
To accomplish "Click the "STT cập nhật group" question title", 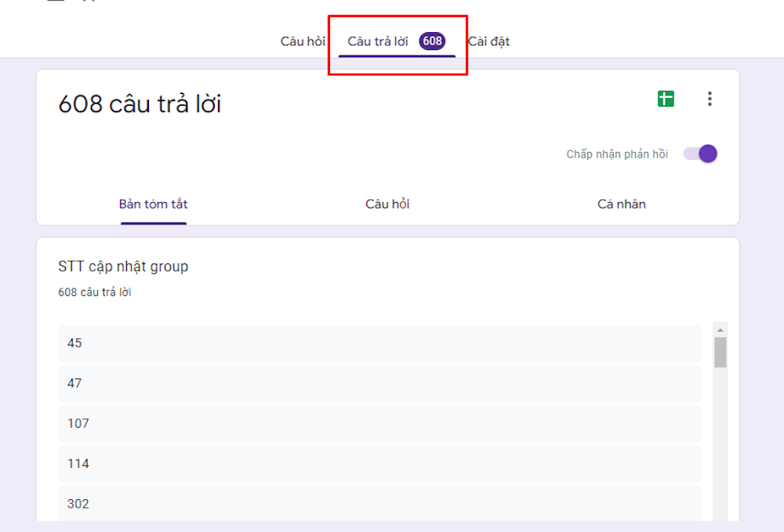I will 122,266.
